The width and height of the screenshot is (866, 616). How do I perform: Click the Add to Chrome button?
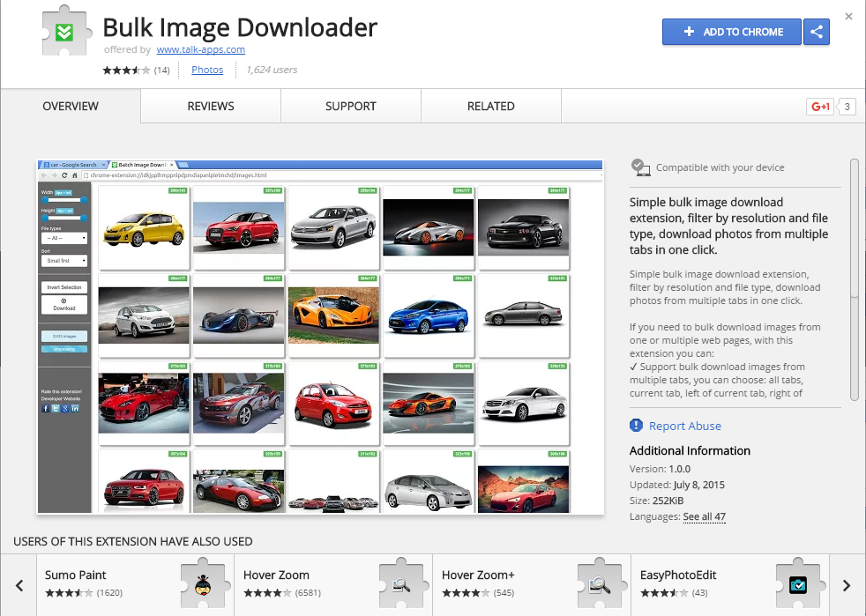point(732,32)
